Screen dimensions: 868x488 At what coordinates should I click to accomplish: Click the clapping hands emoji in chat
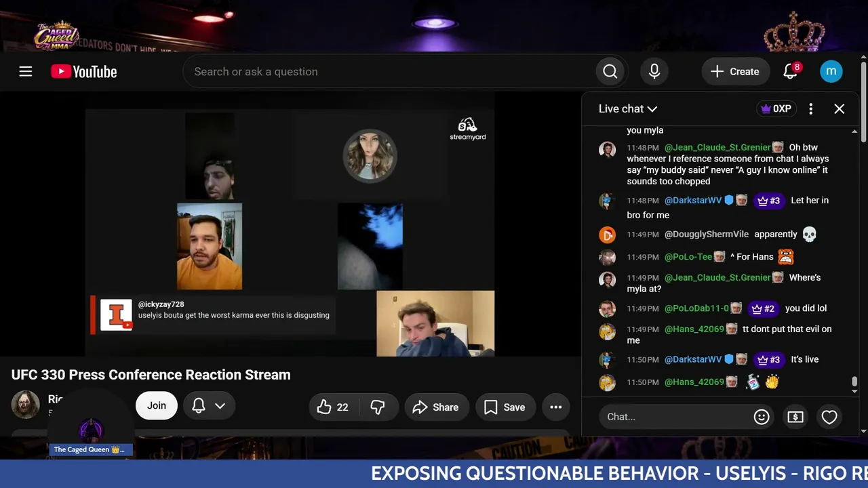click(x=772, y=382)
